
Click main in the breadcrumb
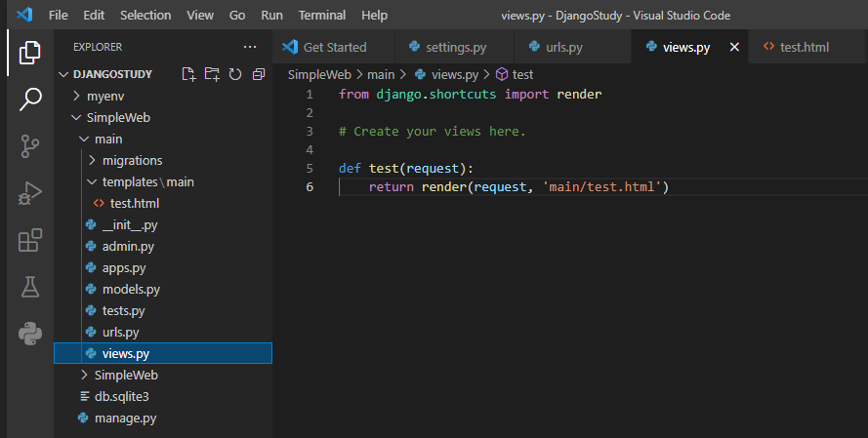click(x=381, y=74)
